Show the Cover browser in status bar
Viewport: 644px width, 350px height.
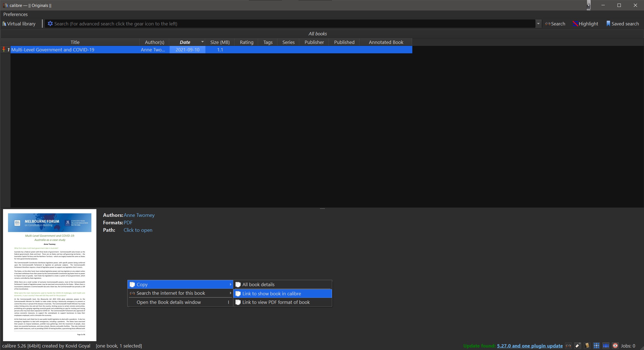coord(606,346)
